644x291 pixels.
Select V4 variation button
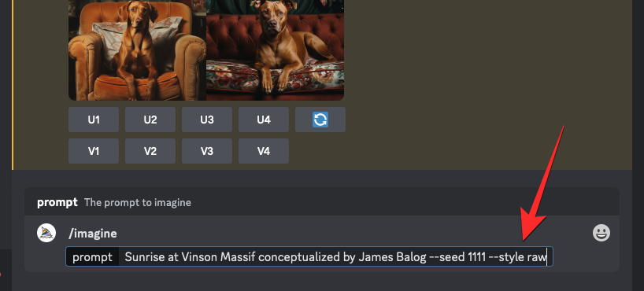(x=264, y=151)
